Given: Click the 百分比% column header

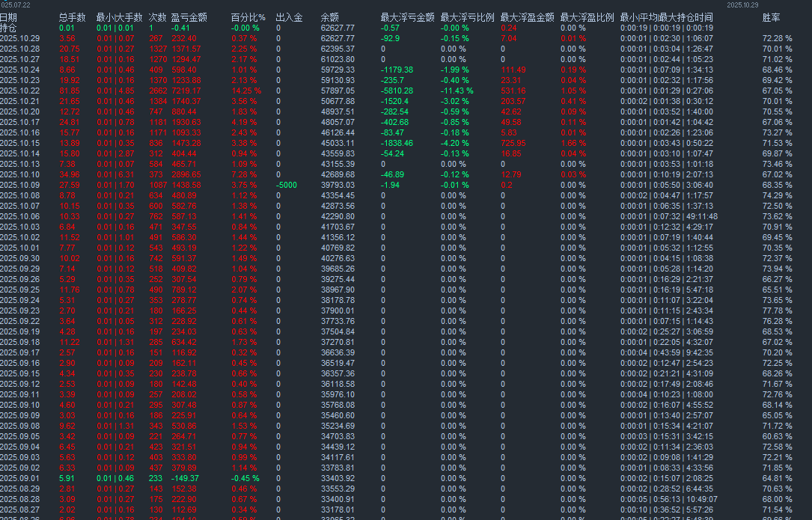Looking at the screenshot, I should pyautogui.click(x=248, y=18).
